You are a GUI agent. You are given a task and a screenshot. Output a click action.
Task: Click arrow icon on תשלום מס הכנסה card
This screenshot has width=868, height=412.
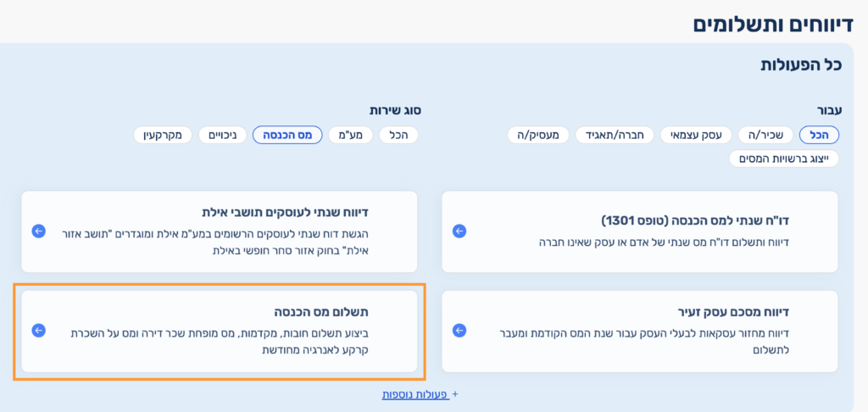[x=38, y=330]
